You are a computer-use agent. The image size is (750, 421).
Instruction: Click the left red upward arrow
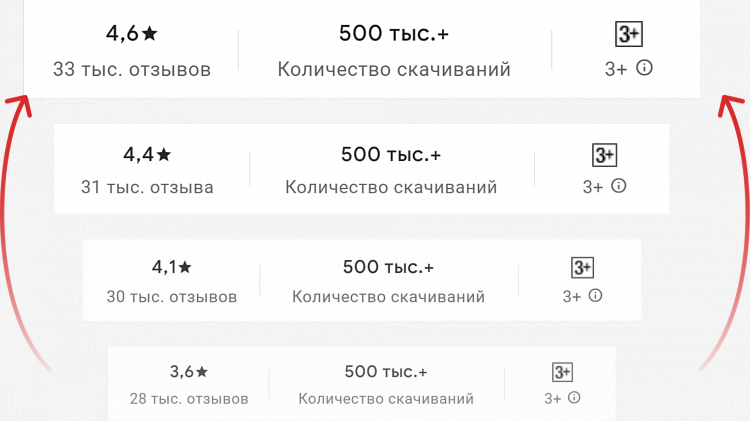[14, 230]
